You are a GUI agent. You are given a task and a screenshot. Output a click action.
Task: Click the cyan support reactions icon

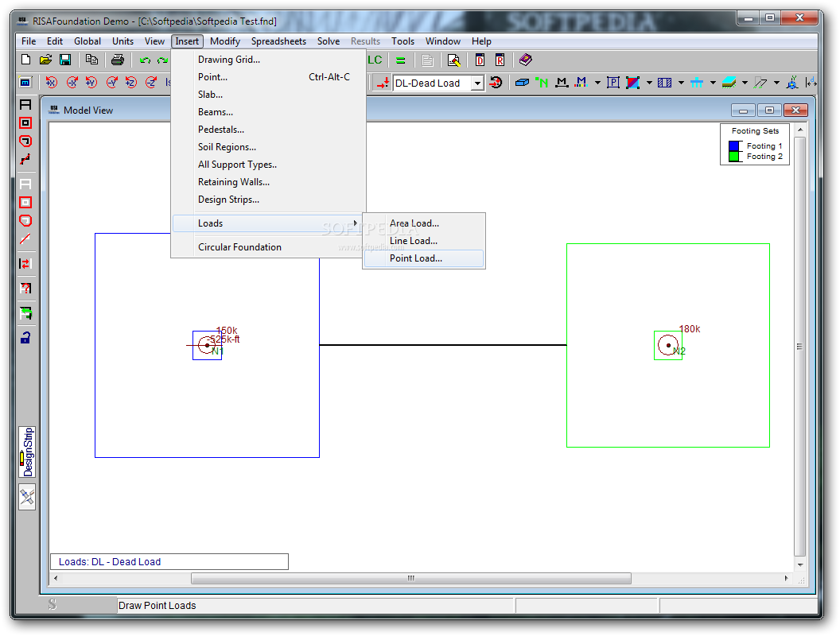[697, 83]
